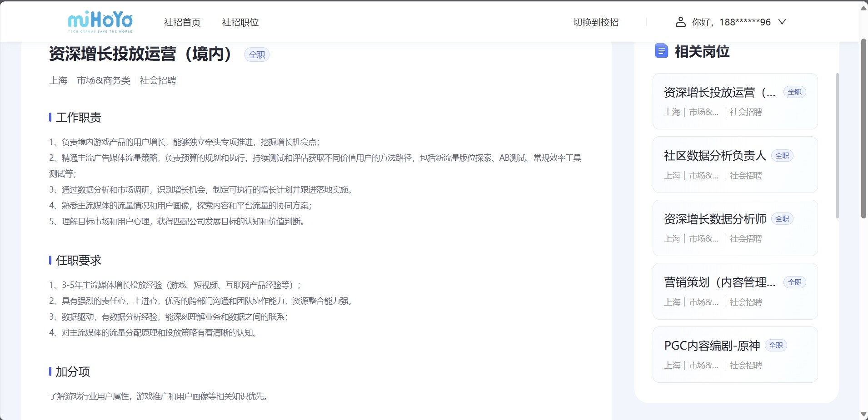Expand the account dropdown chevron
The image size is (868, 420).
tap(782, 22)
